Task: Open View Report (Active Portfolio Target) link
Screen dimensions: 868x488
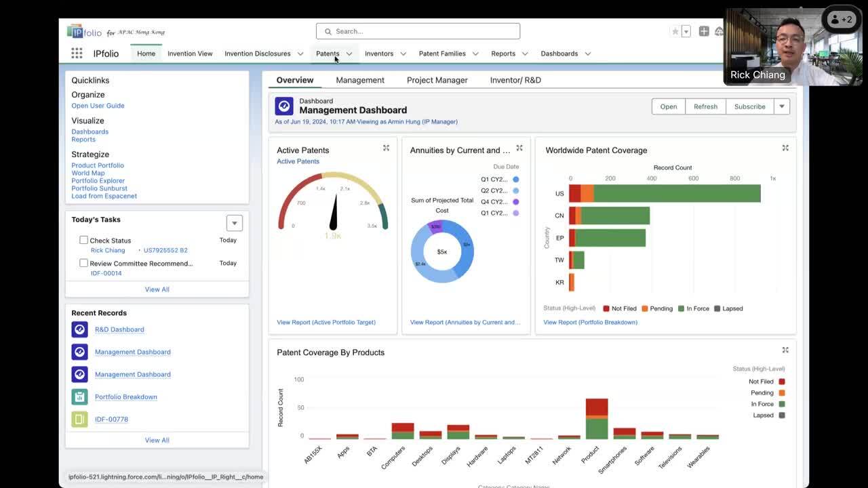Action: point(326,322)
